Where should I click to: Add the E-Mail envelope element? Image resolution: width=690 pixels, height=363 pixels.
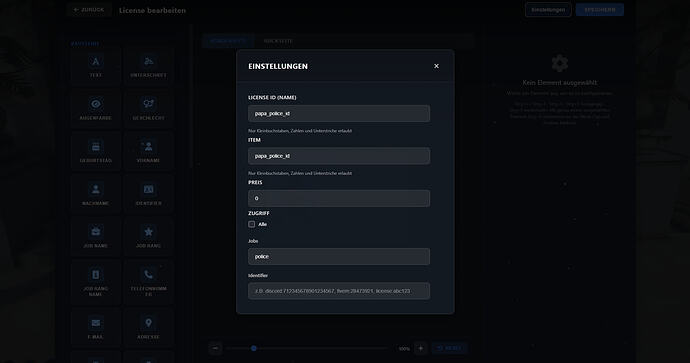(x=95, y=328)
